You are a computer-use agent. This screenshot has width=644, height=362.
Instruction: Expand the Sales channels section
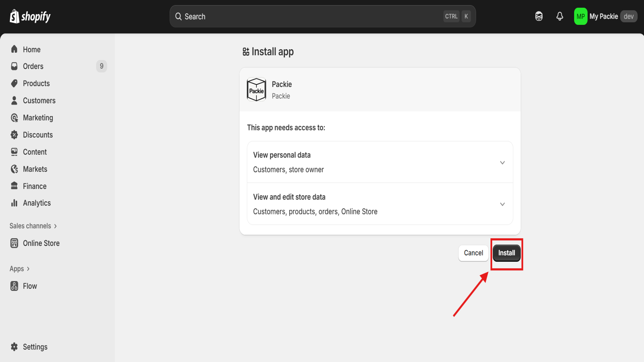(x=33, y=226)
